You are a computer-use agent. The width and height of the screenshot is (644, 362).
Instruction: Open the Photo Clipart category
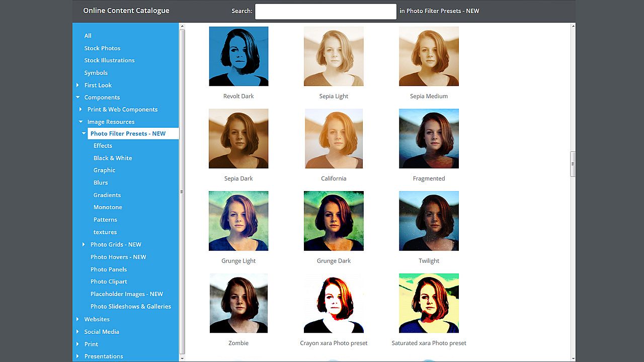click(109, 282)
